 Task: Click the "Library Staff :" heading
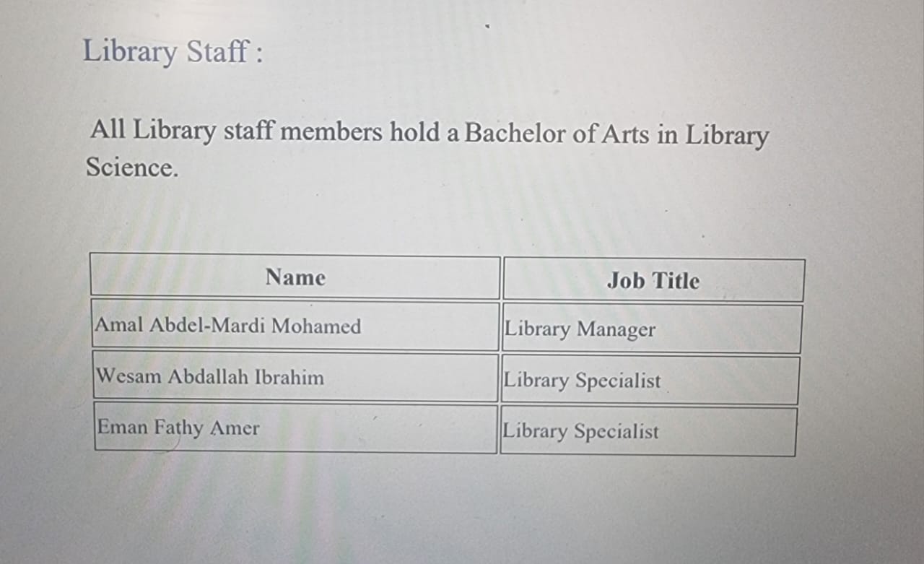tap(173, 52)
